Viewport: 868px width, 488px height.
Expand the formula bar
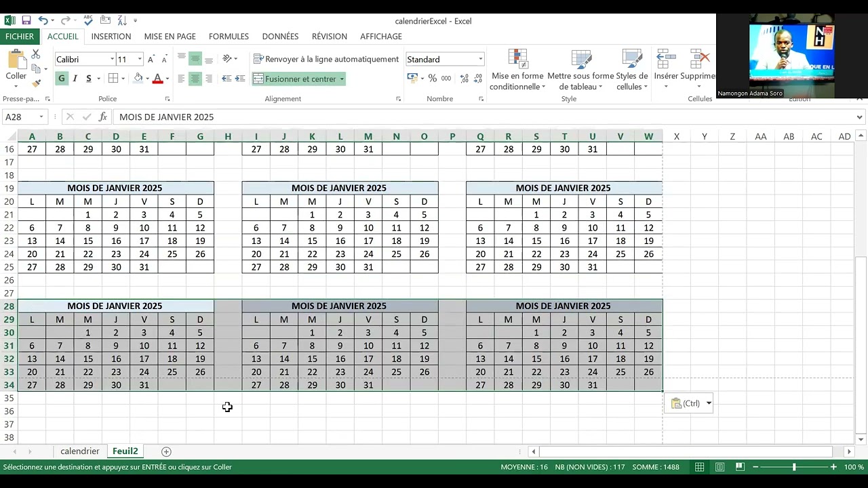click(859, 117)
